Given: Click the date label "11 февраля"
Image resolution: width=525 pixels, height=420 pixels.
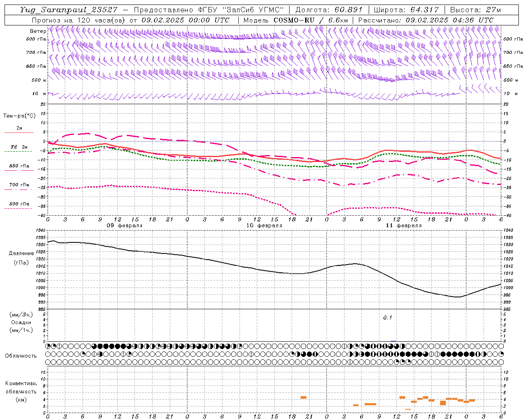Looking at the screenshot, I should (x=404, y=226).
